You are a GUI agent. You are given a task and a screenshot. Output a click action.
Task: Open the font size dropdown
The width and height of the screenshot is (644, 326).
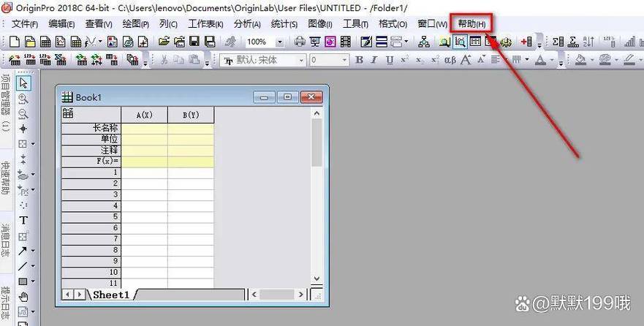click(x=344, y=61)
